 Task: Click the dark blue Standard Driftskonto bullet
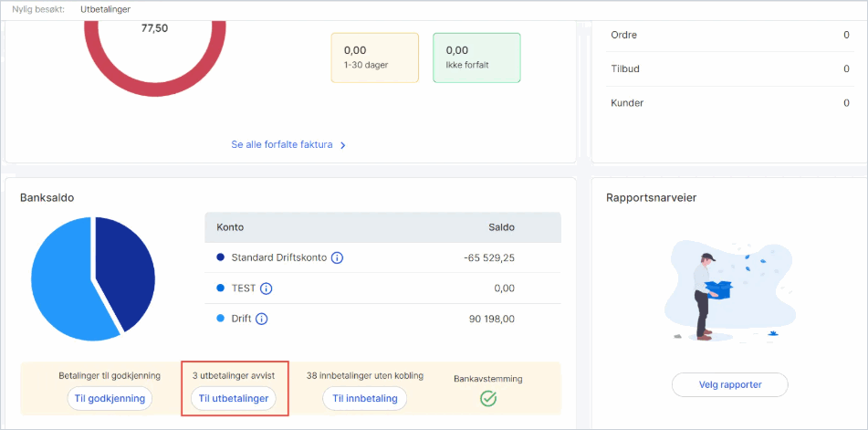coord(220,257)
